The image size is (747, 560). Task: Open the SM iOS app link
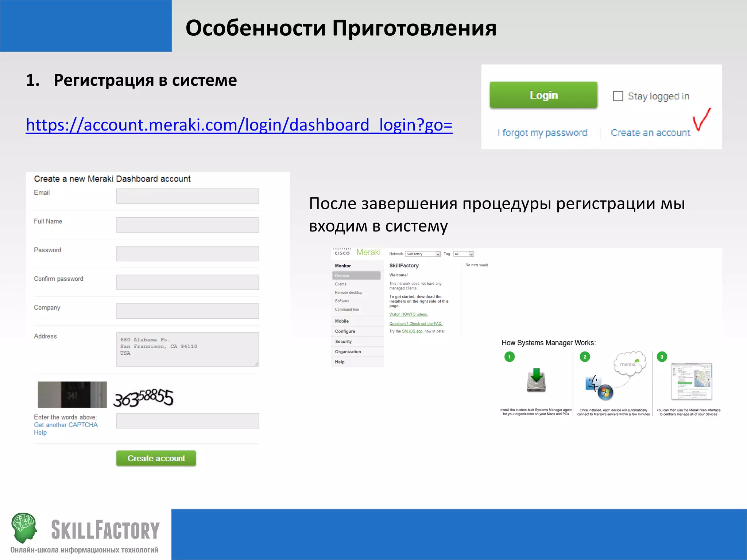point(412,331)
